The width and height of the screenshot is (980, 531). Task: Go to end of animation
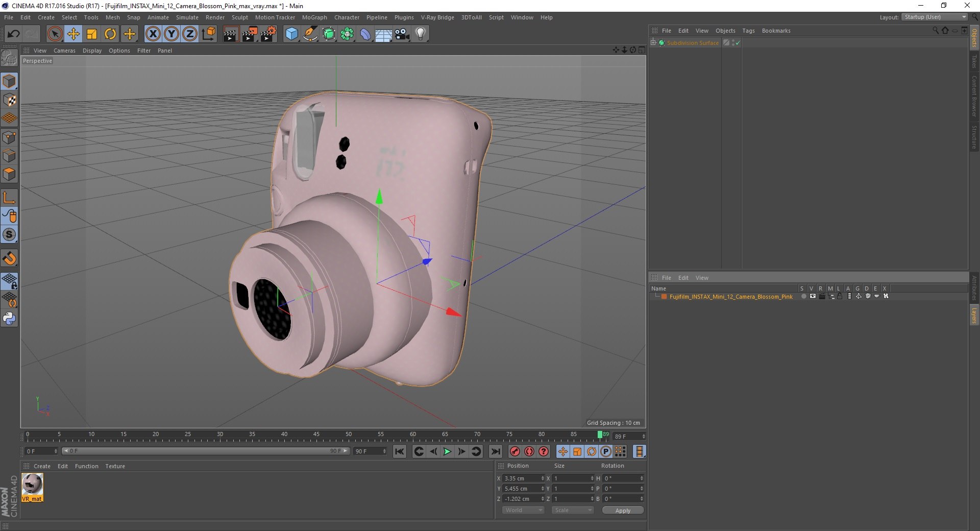[x=495, y=451]
